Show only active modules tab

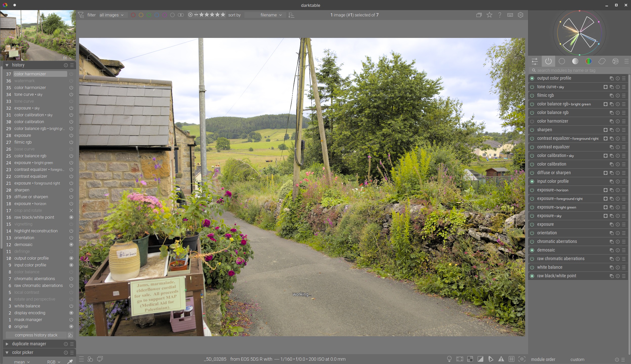pyautogui.click(x=548, y=61)
